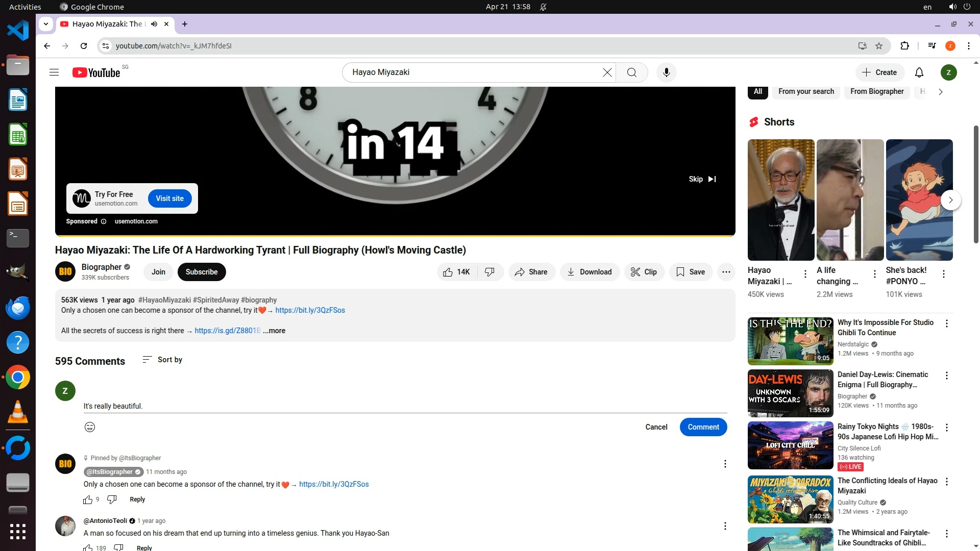Open the hamburger guide menu

coord(54,72)
